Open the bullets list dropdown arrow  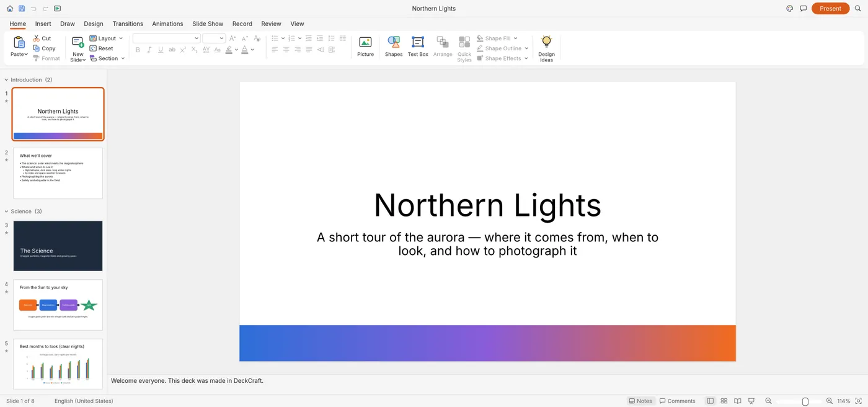283,38
